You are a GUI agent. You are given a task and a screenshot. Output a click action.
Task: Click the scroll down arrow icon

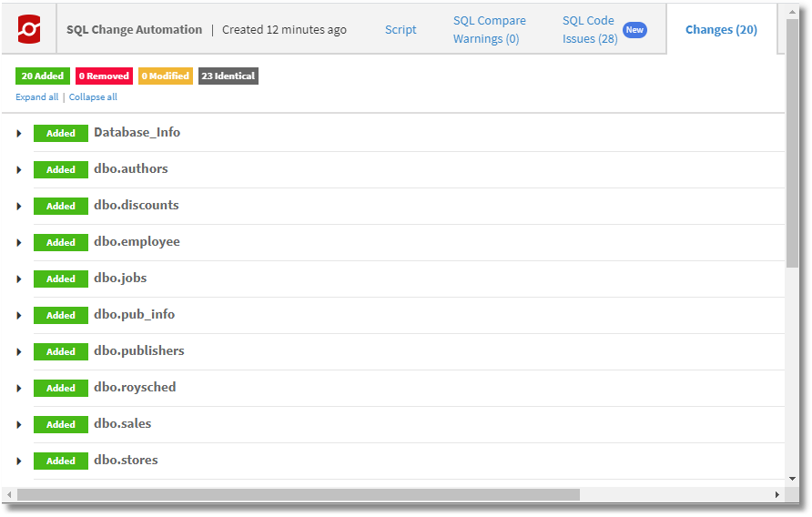[x=792, y=479]
